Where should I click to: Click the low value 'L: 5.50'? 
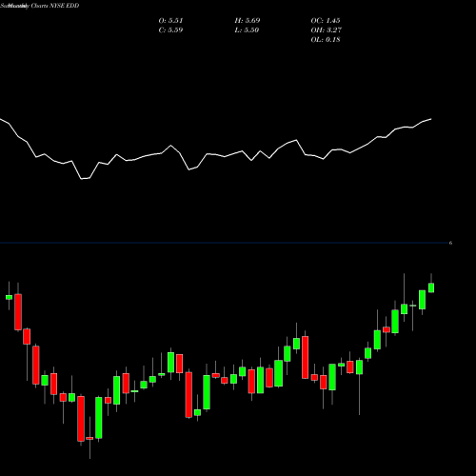[247, 30]
